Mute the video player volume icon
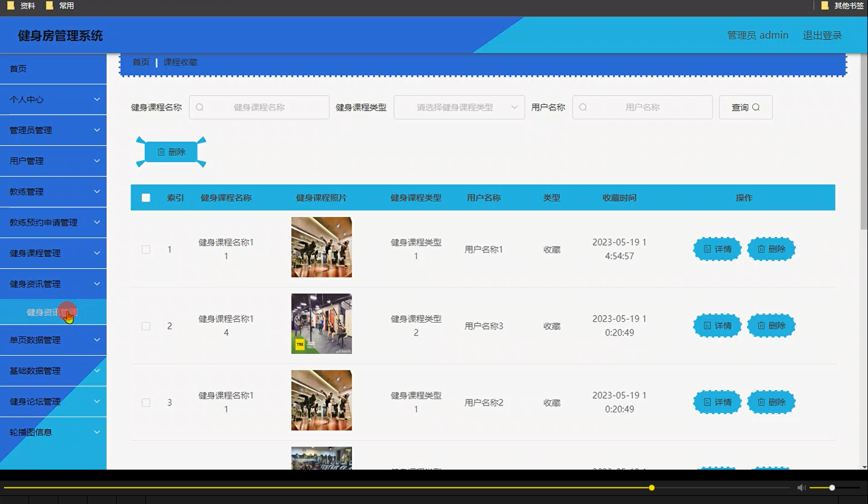Viewport: 868px width, 504px height. coord(802,487)
